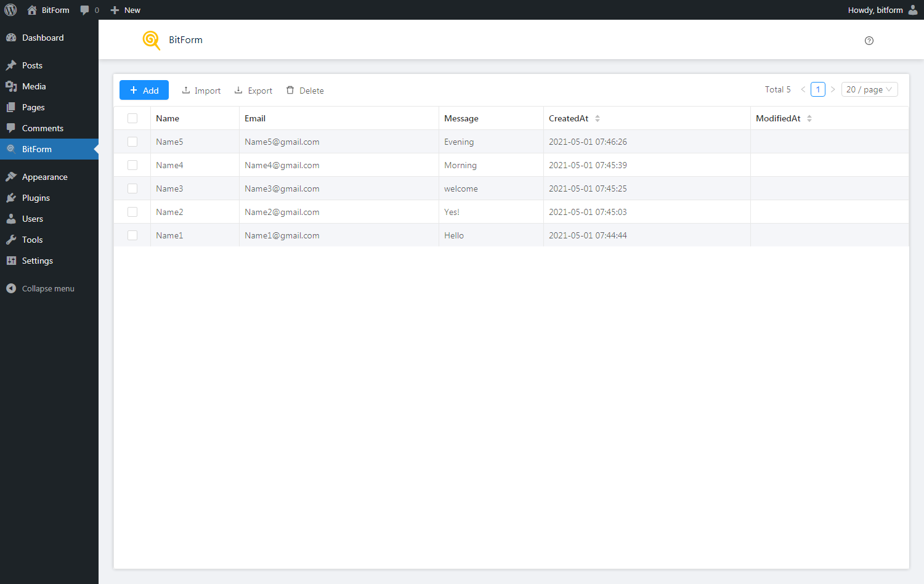The height and width of the screenshot is (584, 924).
Task: Collapse the admin menu
Action: [49, 288]
